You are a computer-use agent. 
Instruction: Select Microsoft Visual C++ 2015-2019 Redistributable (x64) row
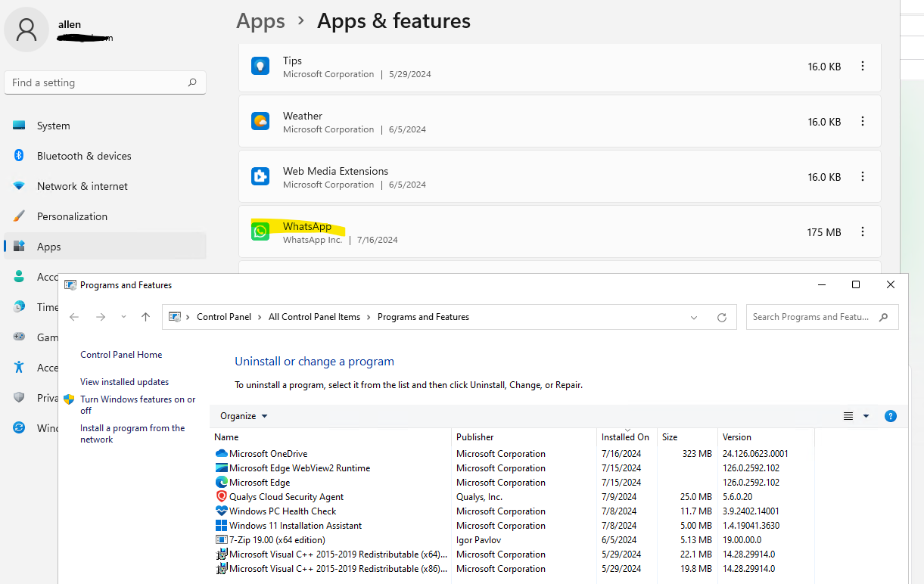(515, 554)
